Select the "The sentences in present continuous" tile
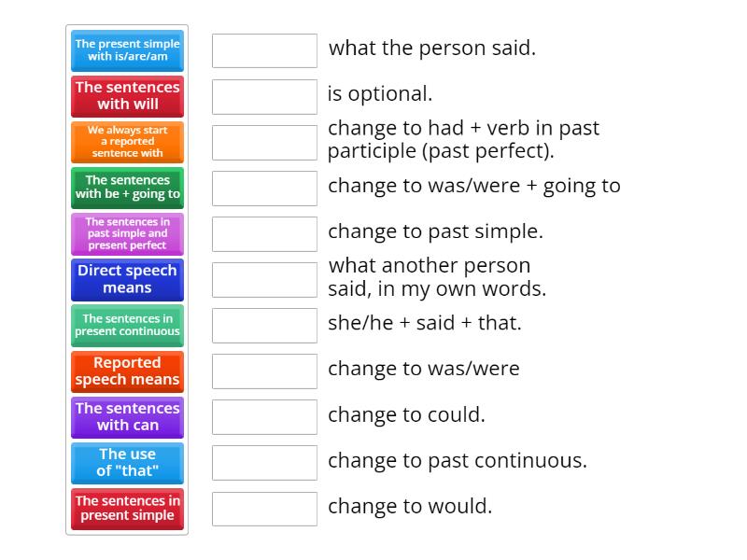This screenshot has width=747, height=560. click(x=127, y=325)
